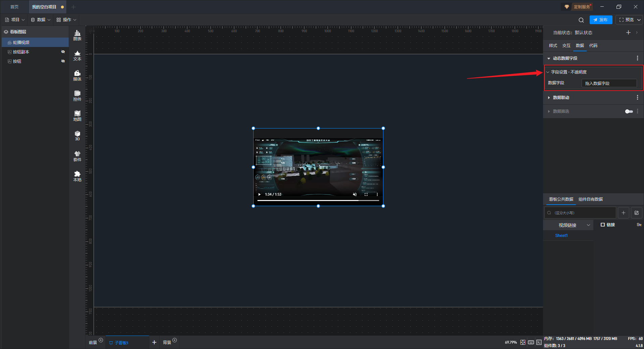Check the 链接 checkbox
This screenshot has width=644, height=349.
coord(603,225)
